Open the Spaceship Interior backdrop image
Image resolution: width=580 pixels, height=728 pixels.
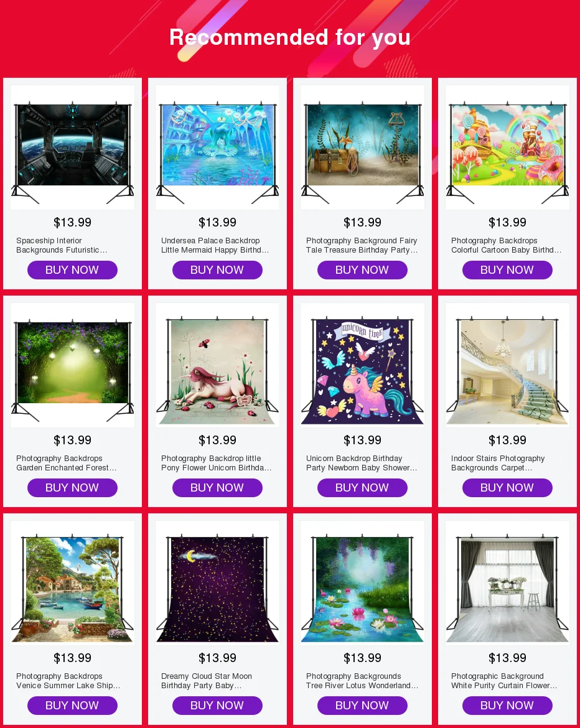click(x=72, y=147)
